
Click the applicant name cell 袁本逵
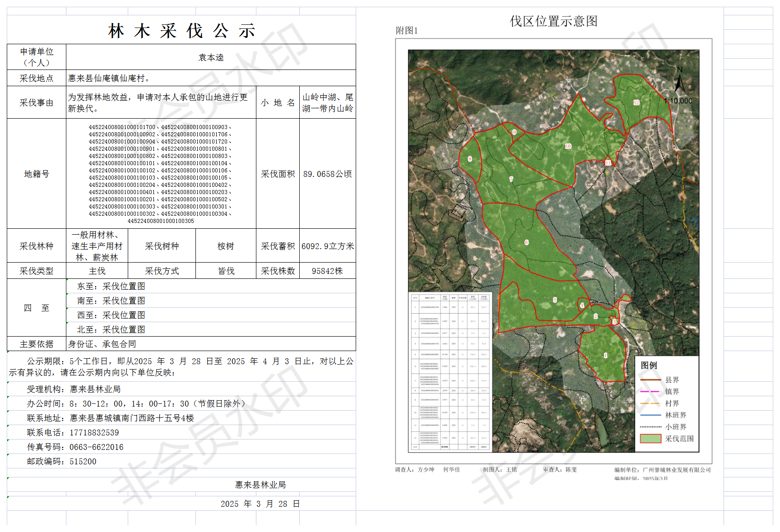pyautogui.click(x=211, y=57)
